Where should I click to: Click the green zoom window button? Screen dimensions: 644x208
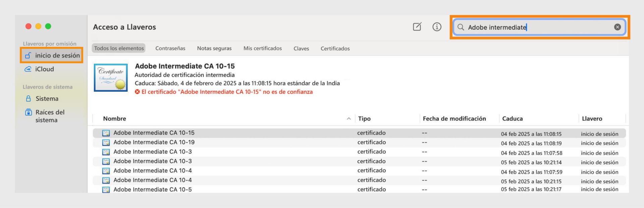48,26
